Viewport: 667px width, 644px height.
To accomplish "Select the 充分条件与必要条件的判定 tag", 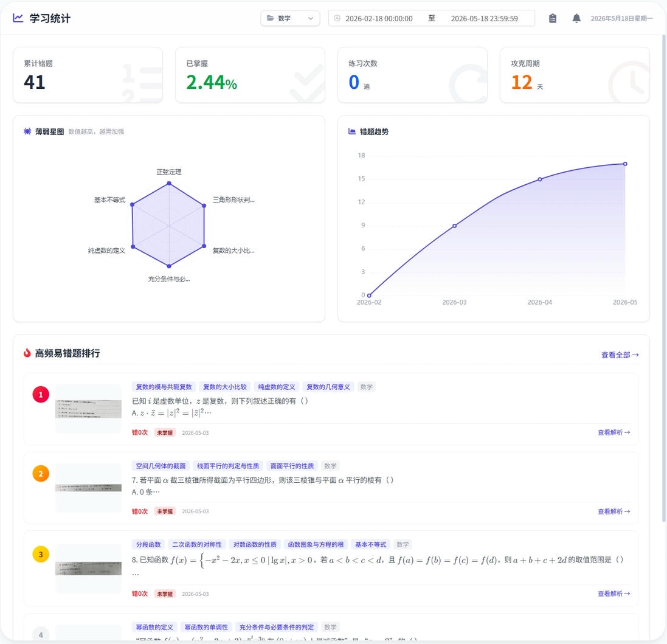I will click(x=277, y=627).
